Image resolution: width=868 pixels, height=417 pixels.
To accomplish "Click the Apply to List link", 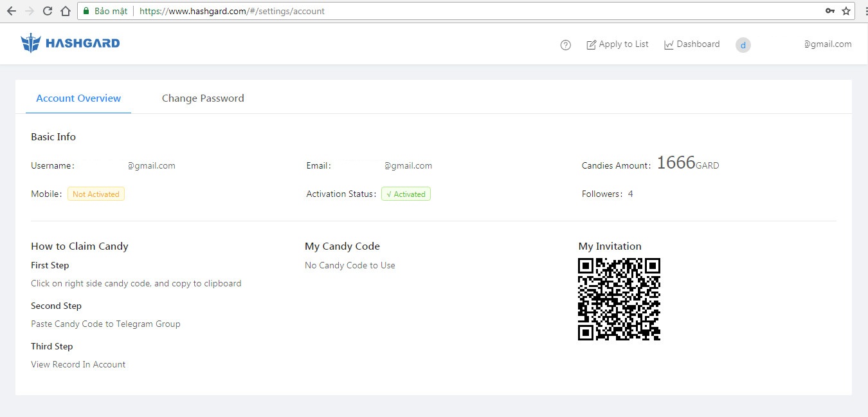I will (617, 44).
